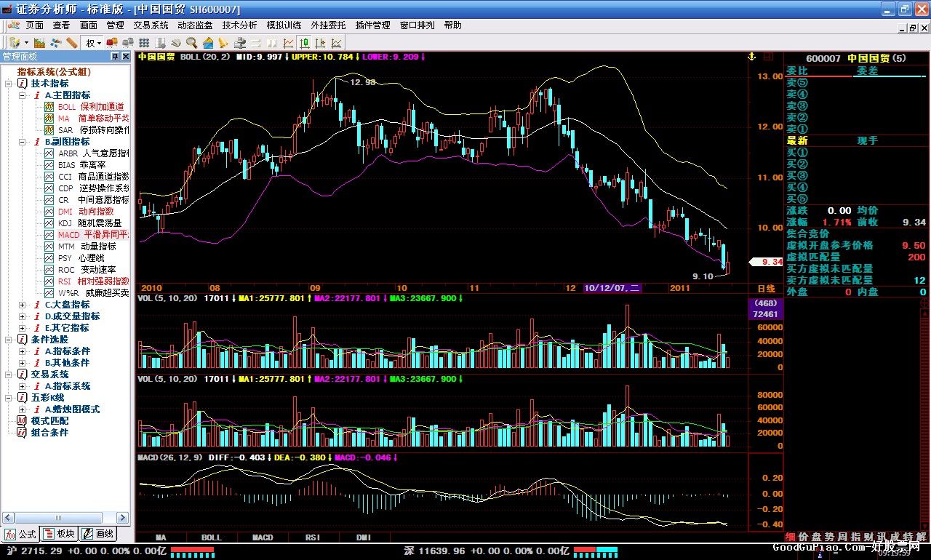Click the home house icon in toolbar

[208, 43]
